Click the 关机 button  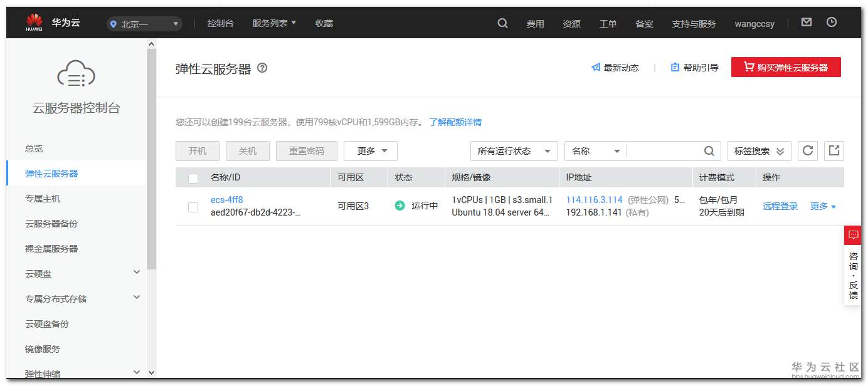tap(248, 151)
